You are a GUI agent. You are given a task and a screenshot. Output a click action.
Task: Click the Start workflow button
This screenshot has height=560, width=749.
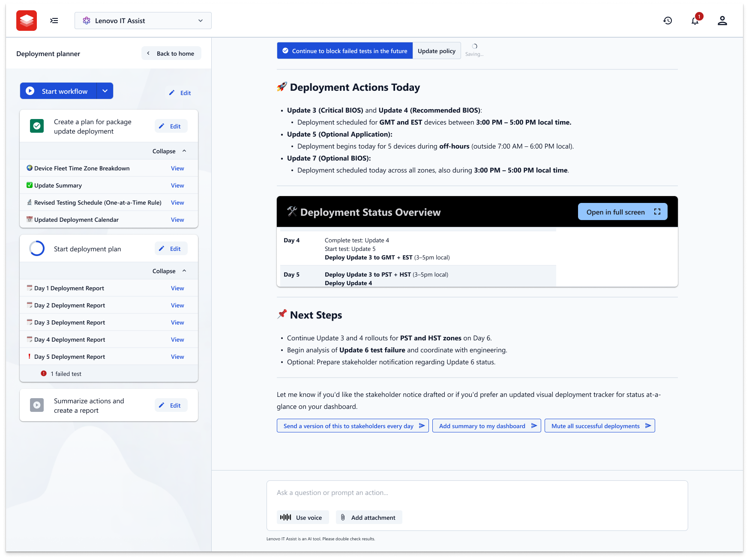[58, 91]
